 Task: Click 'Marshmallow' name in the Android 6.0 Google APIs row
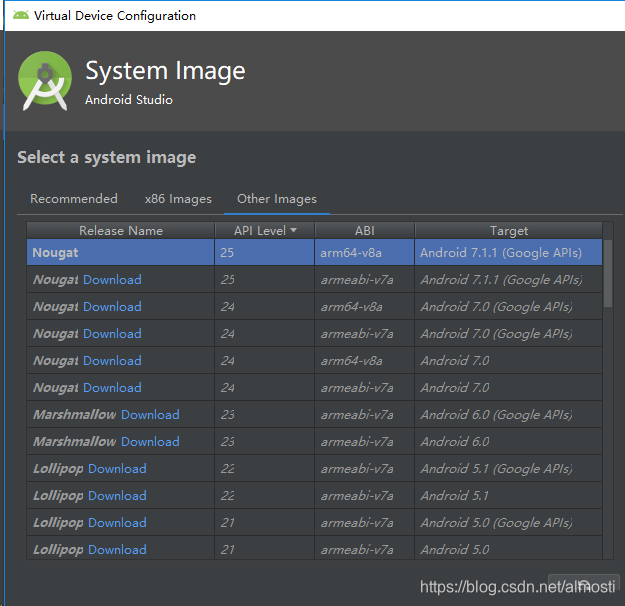point(75,415)
